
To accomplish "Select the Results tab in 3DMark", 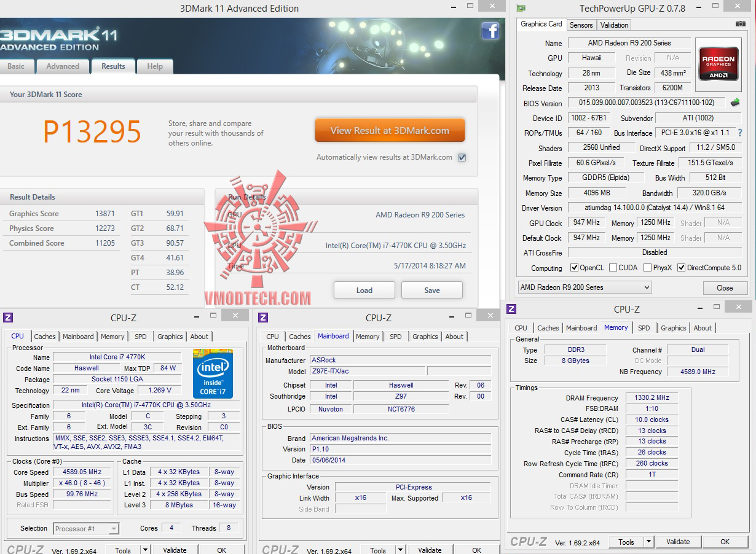I will (x=113, y=66).
